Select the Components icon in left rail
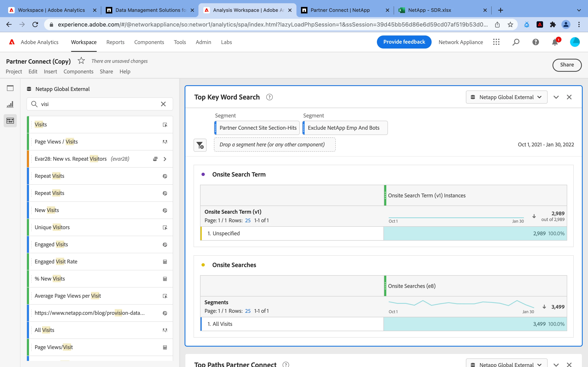The width and height of the screenshot is (588, 367). point(10,121)
